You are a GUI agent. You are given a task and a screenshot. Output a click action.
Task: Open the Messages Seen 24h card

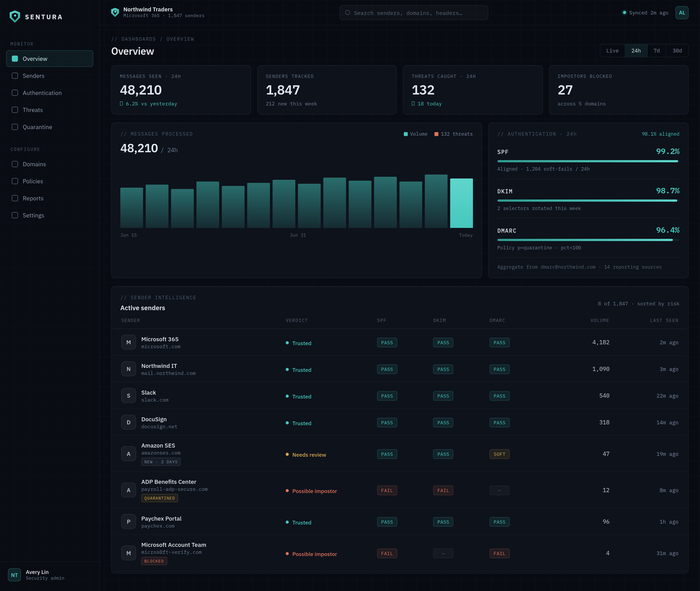(x=181, y=90)
